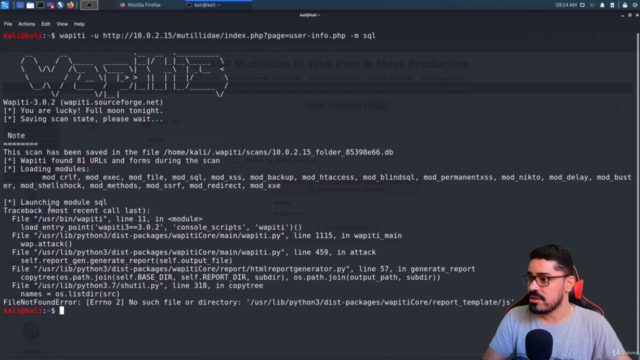Screen dimensions: 640x360
Task: Click the 'Wapiti-3.0.2 (wapiti.sourceforge.net)' line
Action: [83, 102]
